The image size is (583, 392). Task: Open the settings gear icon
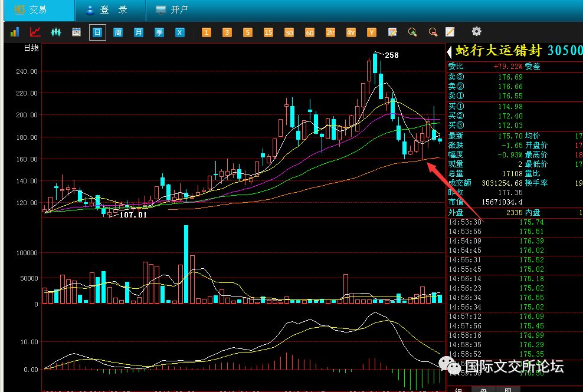click(476, 31)
